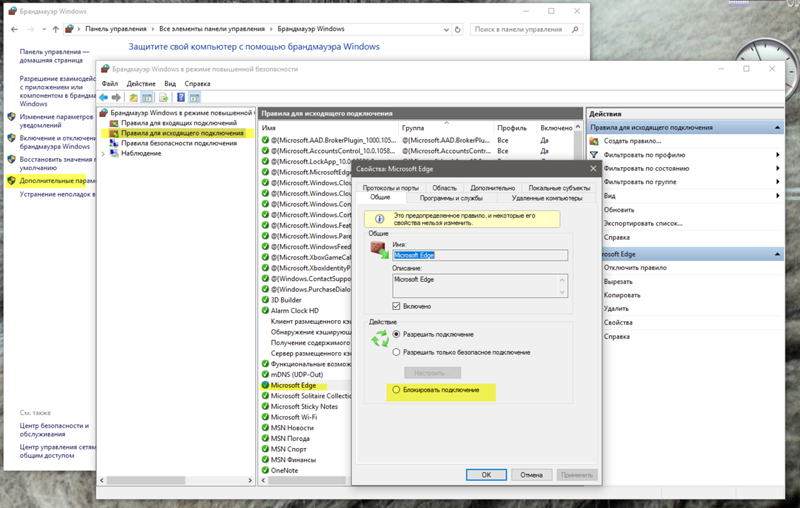The width and height of the screenshot is (800, 508).
Task: Switch to Протоколы и порты tab
Action: 391,188
